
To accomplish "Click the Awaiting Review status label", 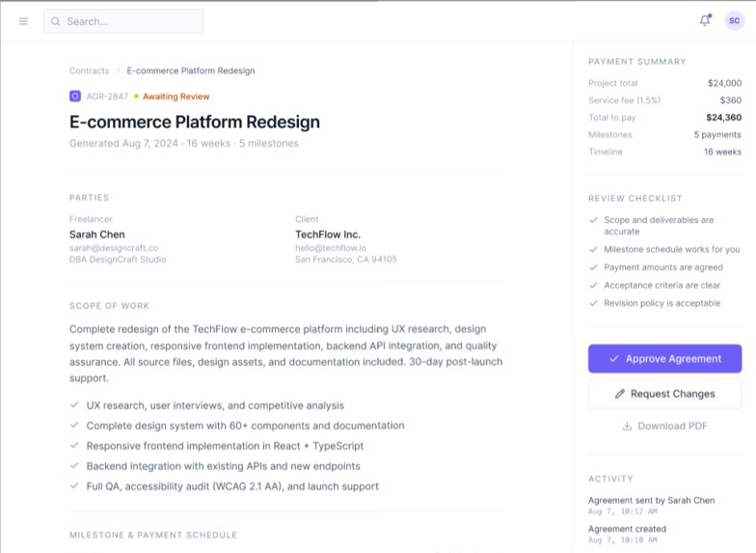I will pos(175,97).
